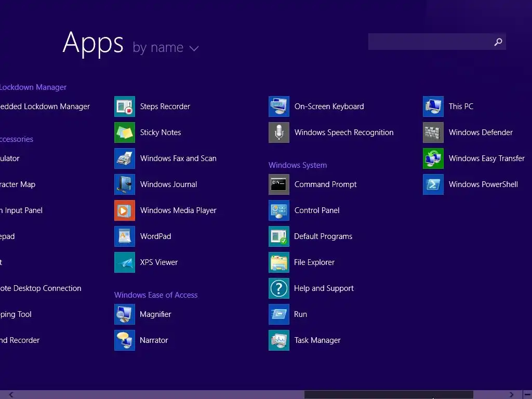Expand the 'by name' sort dropdown
This screenshot has height=399, width=532.
coord(166,47)
